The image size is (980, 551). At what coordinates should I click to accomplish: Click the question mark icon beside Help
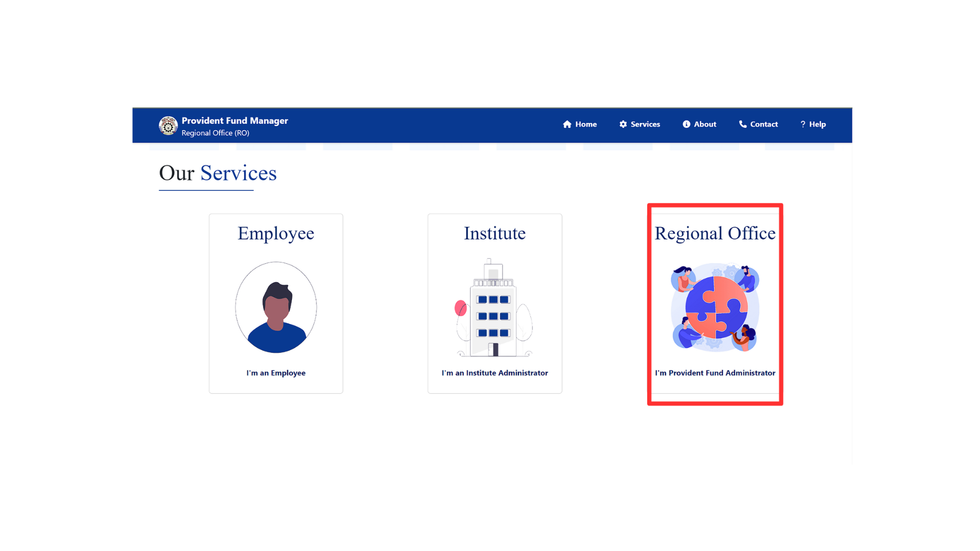tap(803, 124)
